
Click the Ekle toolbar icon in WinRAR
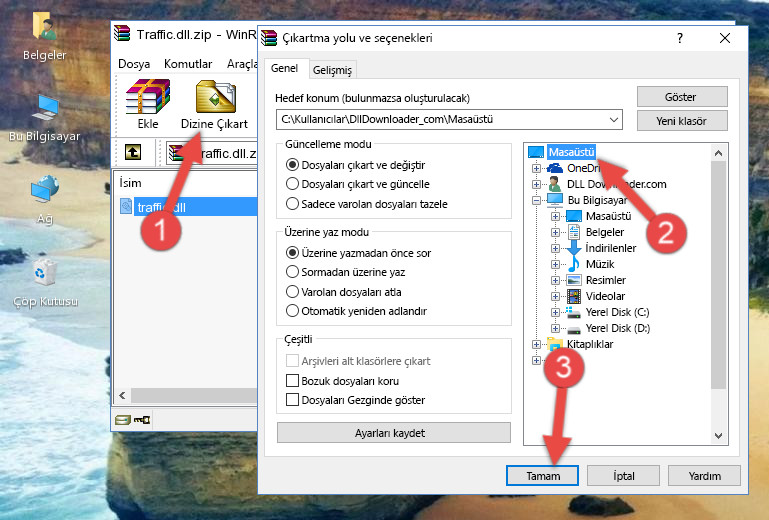point(148,104)
